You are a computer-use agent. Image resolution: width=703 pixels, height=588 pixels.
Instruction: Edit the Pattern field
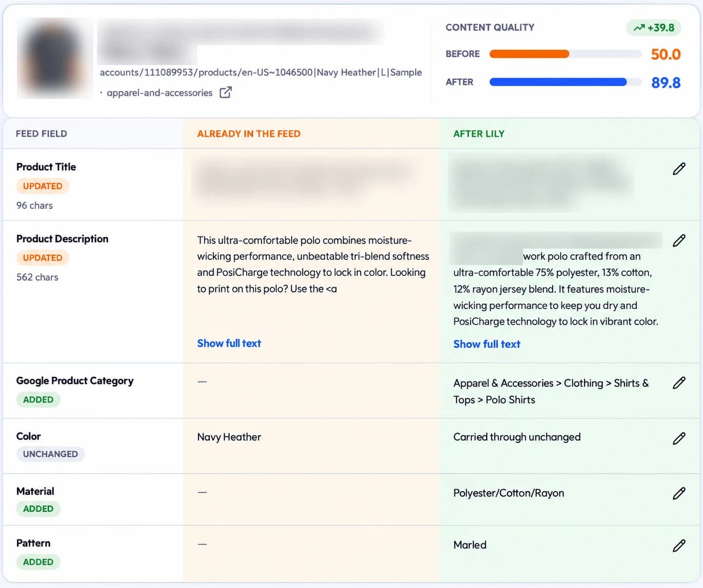tap(679, 545)
